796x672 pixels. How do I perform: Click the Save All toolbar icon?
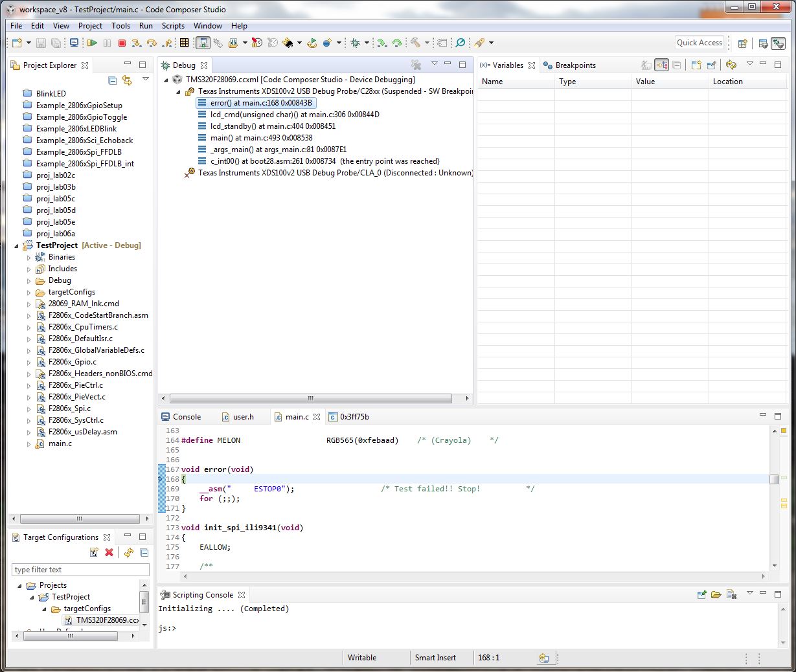click(56, 43)
